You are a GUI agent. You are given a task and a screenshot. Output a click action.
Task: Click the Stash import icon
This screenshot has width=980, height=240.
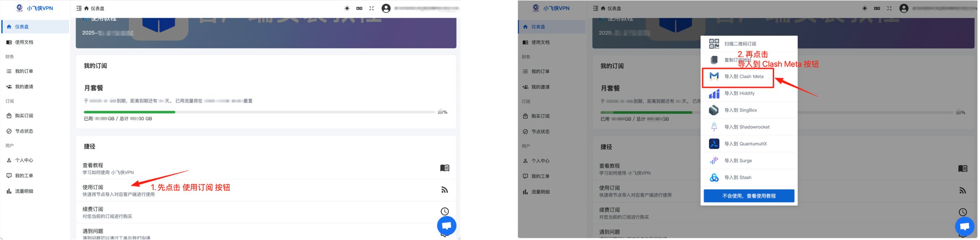[x=714, y=177]
